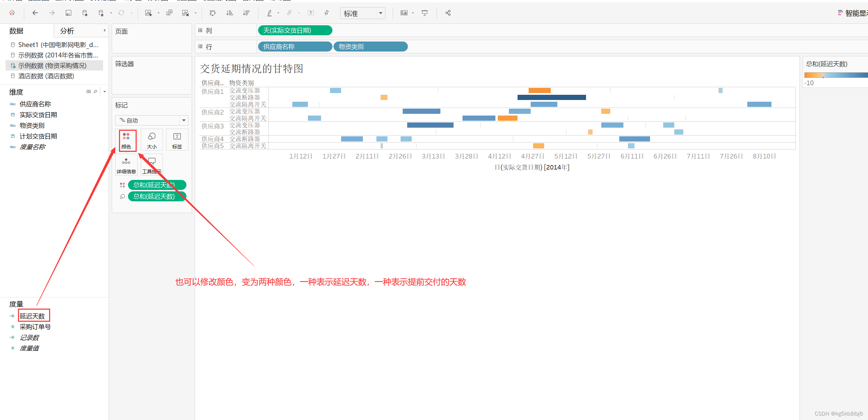Click the Tableau start page logo icon

tap(12, 13)
